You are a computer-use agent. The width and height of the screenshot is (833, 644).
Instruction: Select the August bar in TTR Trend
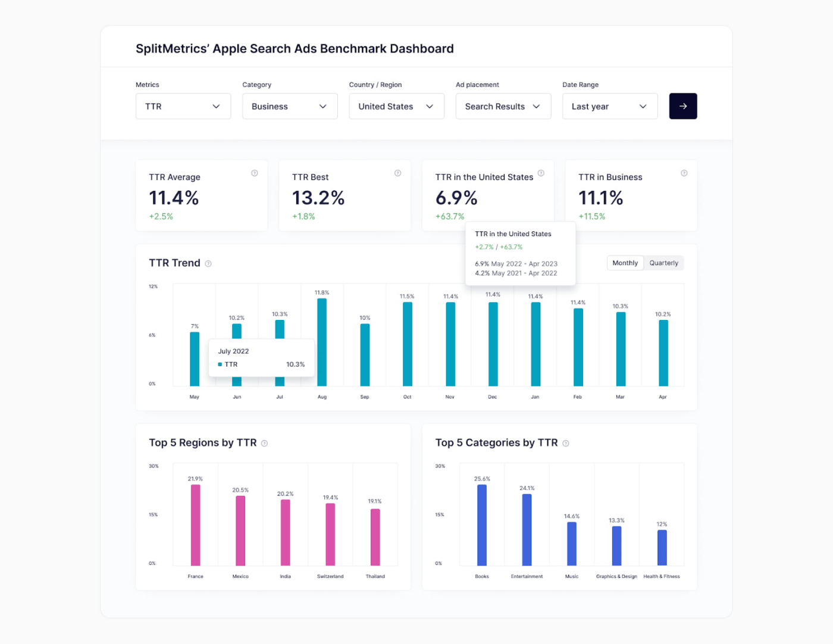(x=322, y=342)
